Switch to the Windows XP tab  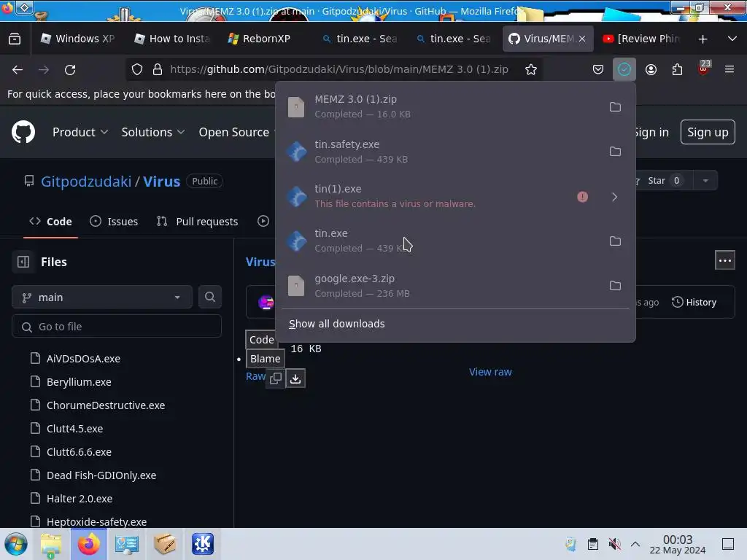pos(77,39)
